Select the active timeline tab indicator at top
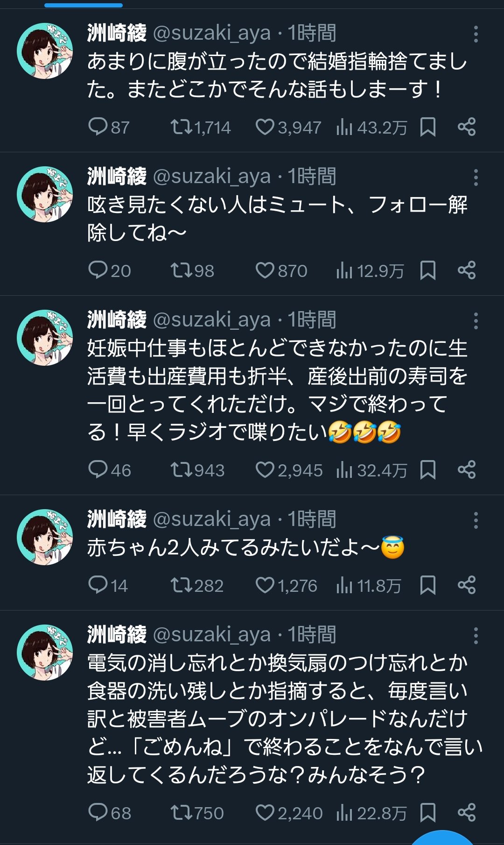This screenshot has width=504, height=845. (84, 5)
